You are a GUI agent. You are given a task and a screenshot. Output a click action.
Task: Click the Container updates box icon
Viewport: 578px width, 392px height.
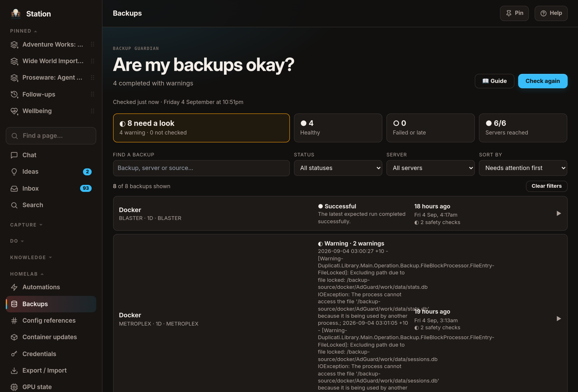(14, 337)
